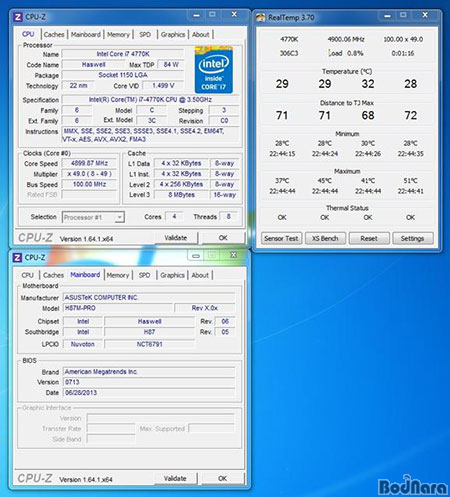
Task: Select SPD tab in lower CPU-Z window
Action: click(x=144, y=275)
